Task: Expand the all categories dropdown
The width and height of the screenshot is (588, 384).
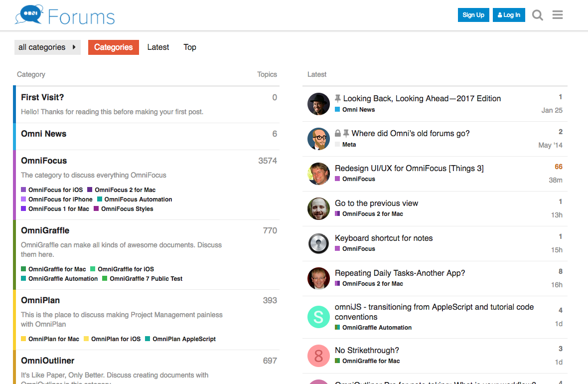Action: click(x=48, y=47)
